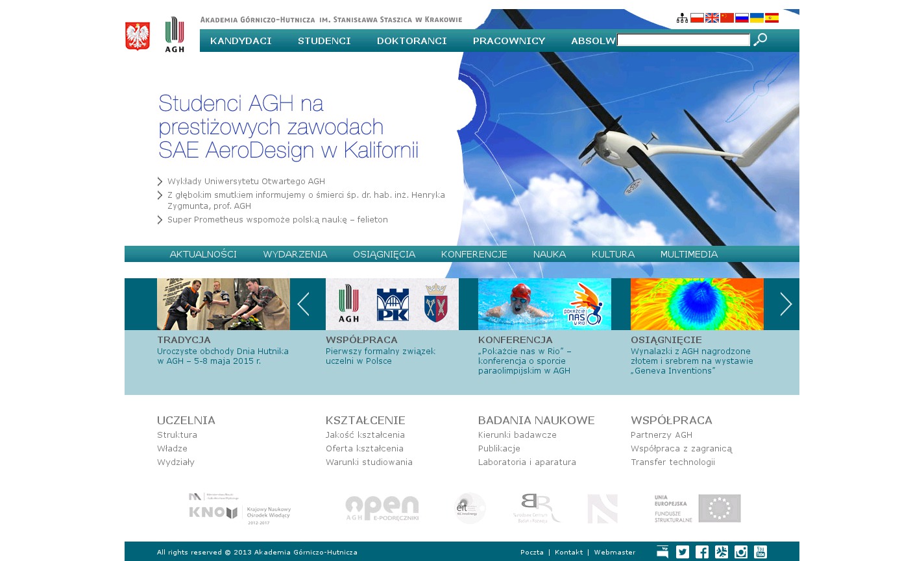Viewport: 924px width, 561px height.
Task: Open the Instagram icon in footer
Action: tap(741, 552)
